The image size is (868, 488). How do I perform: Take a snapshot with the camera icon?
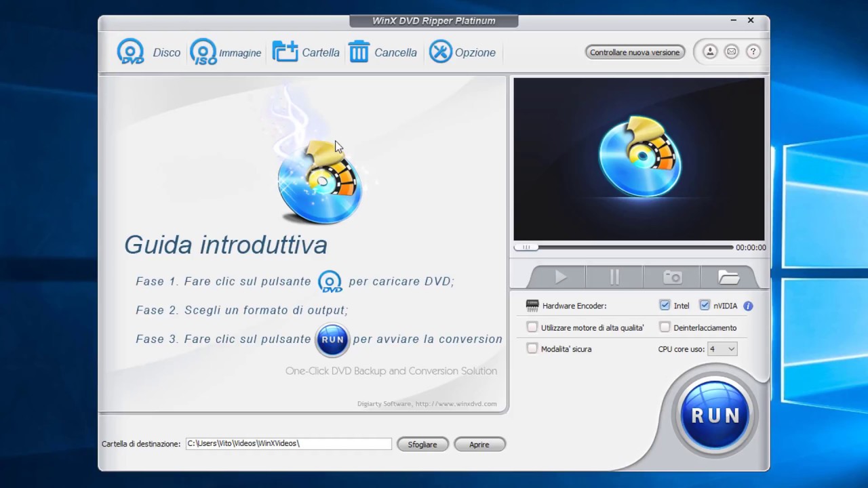[672, 277]
